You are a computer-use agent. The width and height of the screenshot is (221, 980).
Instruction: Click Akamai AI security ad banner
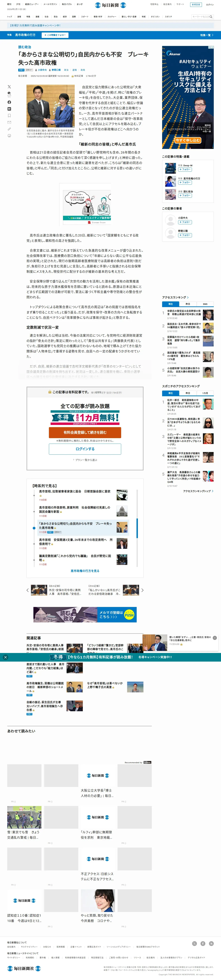(188, 97)
